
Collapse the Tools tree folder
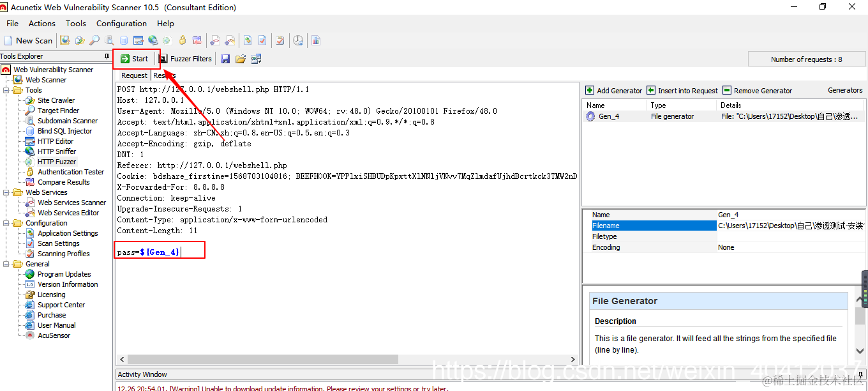pos(6,90)
